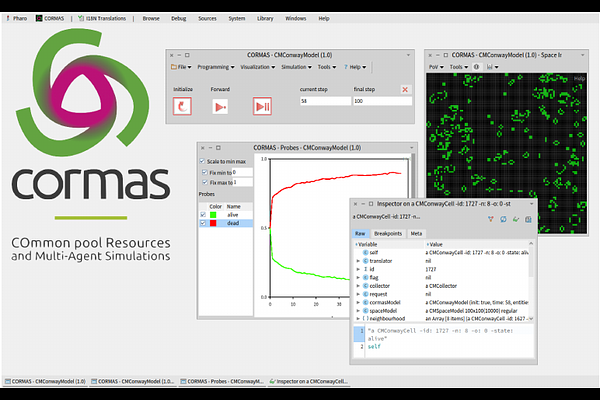Screen dimensions: 600x400
Task: Click the info icon in Space window toolbar
Action: click(476, 67)
